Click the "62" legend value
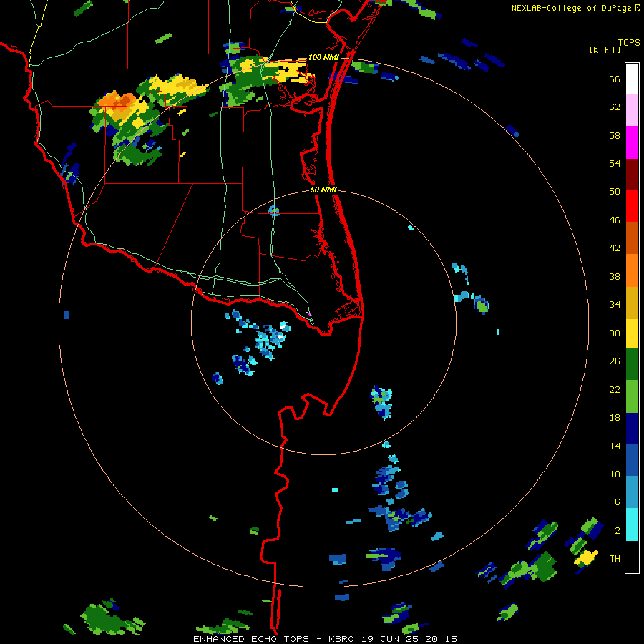The height and width of the screenshot is (644, 644). pyautogui.click(x=615, y=107)
